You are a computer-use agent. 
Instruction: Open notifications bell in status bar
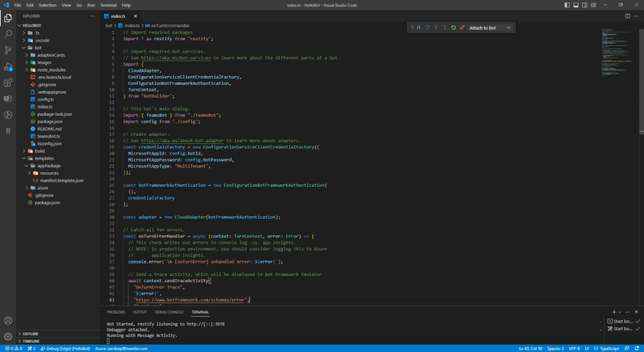[636, 348]
